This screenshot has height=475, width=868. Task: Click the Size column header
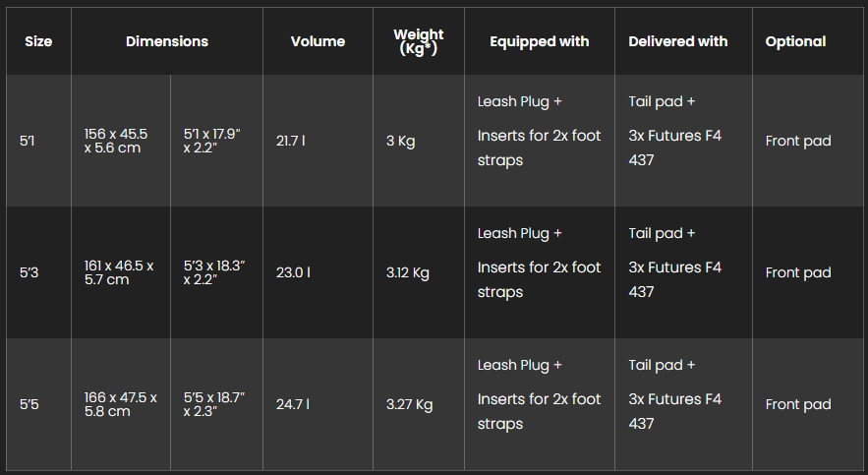38,41
